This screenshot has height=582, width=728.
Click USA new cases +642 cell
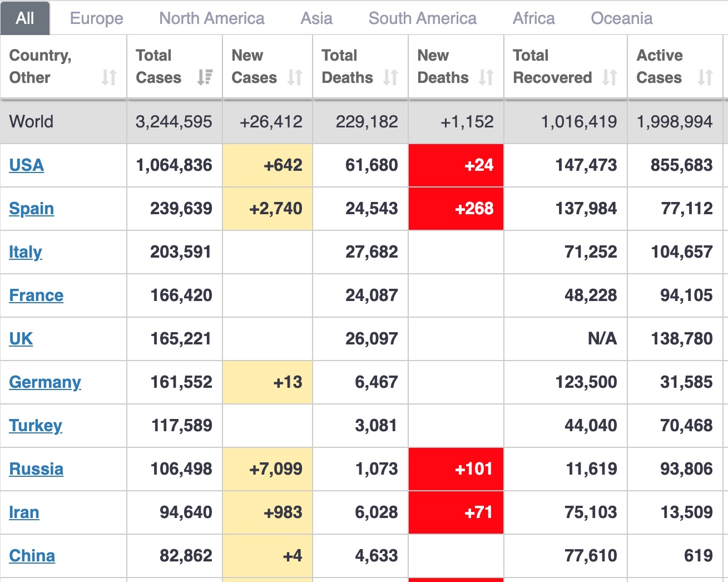pos(268,165)
